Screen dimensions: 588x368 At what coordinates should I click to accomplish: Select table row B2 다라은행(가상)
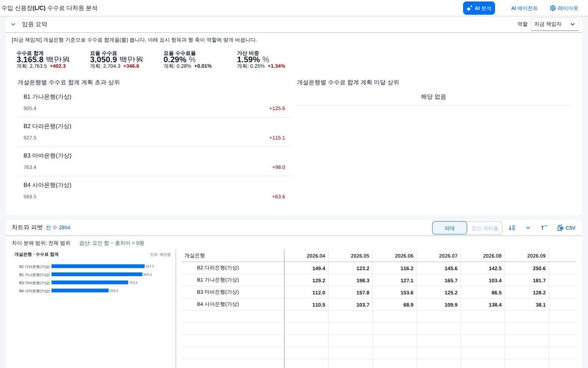378,268
